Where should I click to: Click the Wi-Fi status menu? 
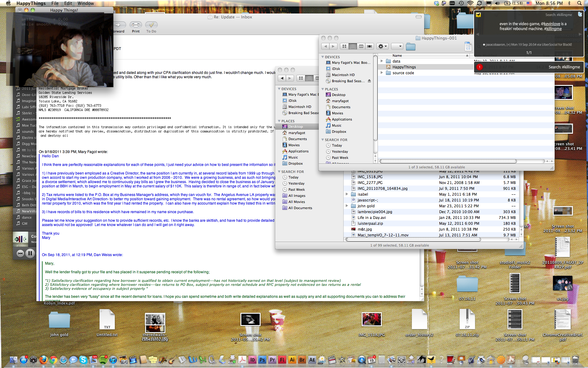pyautogui.click(x=470, y=3)
